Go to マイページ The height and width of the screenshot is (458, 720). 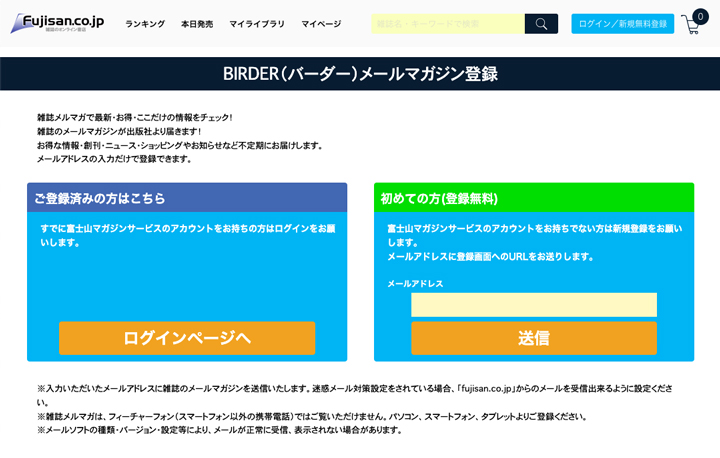(x=321, y=24)
